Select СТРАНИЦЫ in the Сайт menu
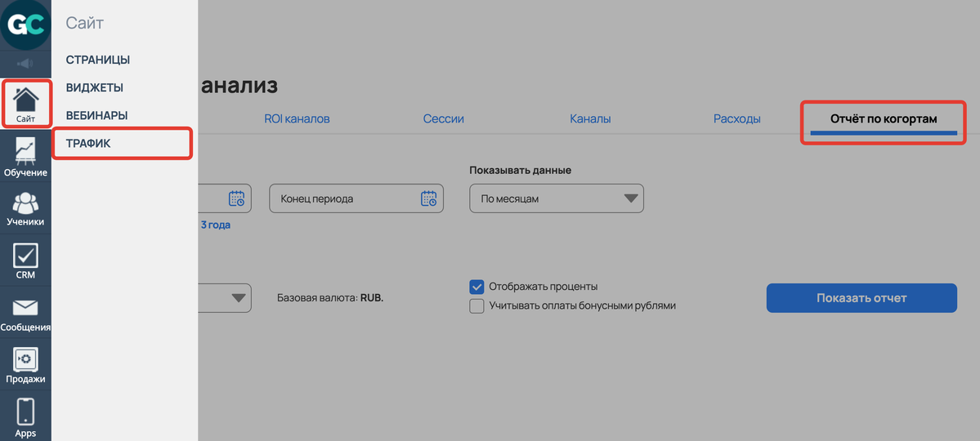The height and width of the screenshot is (441, 980). pos(98,60)
